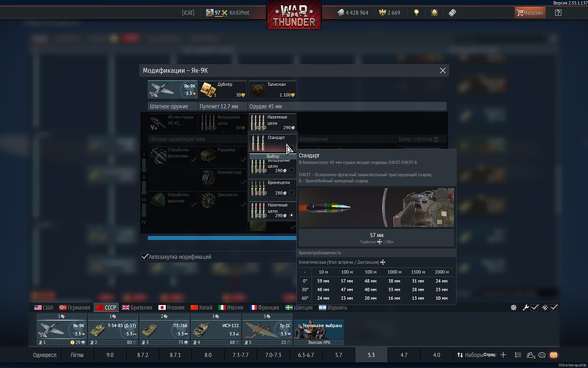Viewport: 588px width, 368px height.
Task: Switch to the Израиль nation tab
Action: (333, 307)
